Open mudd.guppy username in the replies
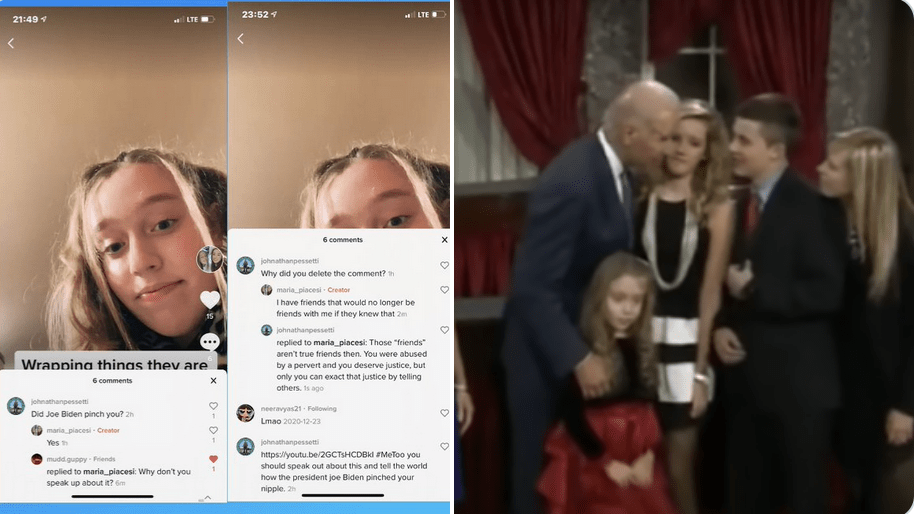This screenshot has width=914, height=514. click(67, 459)
